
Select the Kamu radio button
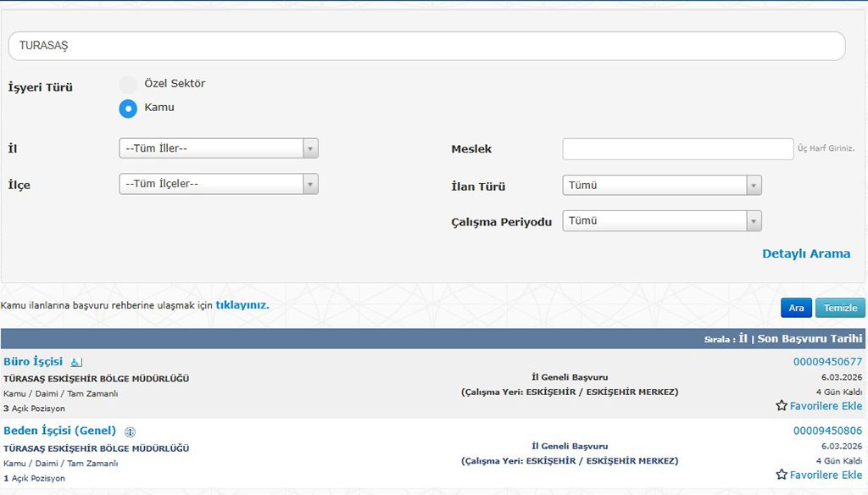(x=128, y=108)
